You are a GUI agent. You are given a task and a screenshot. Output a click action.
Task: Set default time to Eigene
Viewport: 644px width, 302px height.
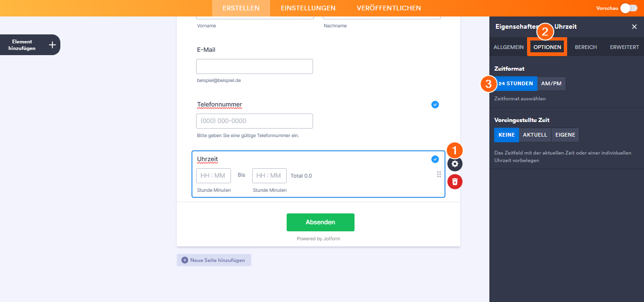point(565,135)
